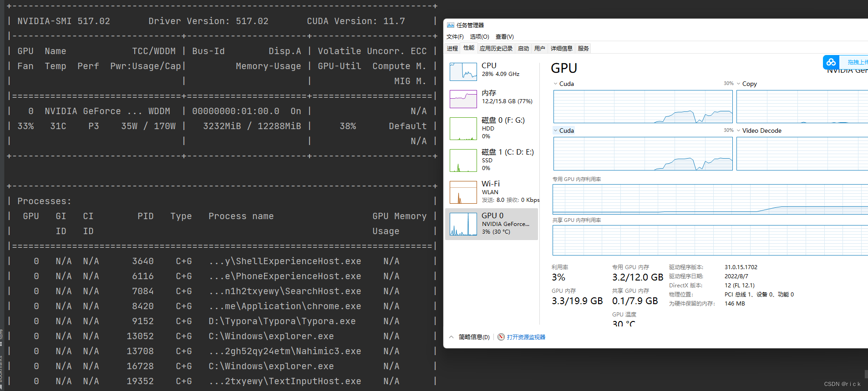Click the 打开资源监视器 link
868x391 pixels.
pyautogui.click(x=526, y=337)
